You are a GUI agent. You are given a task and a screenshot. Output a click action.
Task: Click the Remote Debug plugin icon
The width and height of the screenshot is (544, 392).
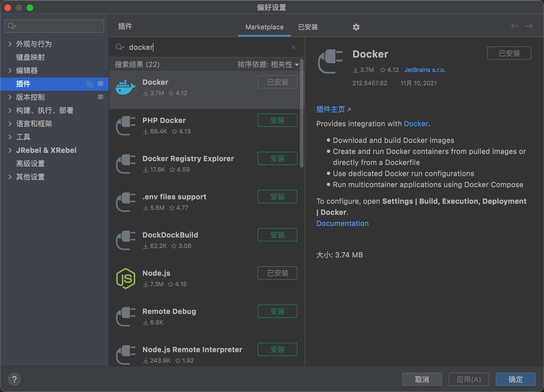coord(126,317)
